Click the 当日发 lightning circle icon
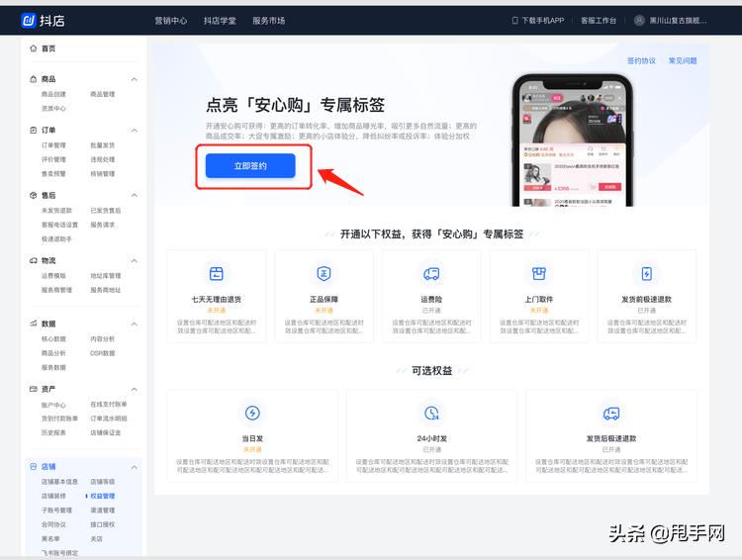 tap(252, 413)
